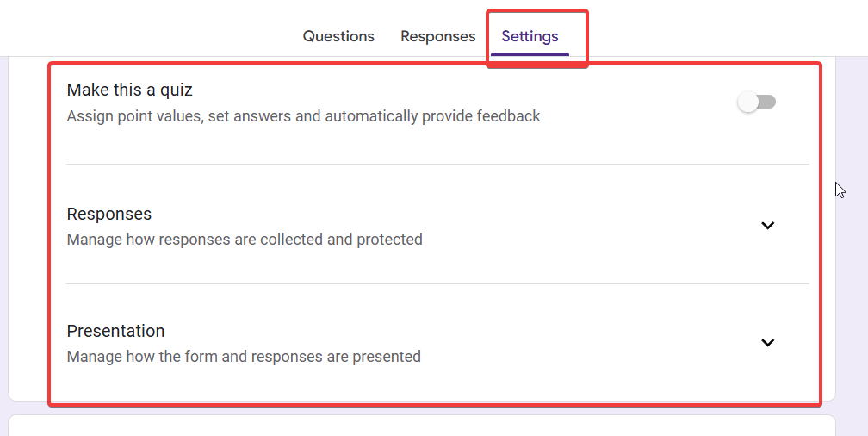Click the gray track of the quiz switch

coord(768,103)
